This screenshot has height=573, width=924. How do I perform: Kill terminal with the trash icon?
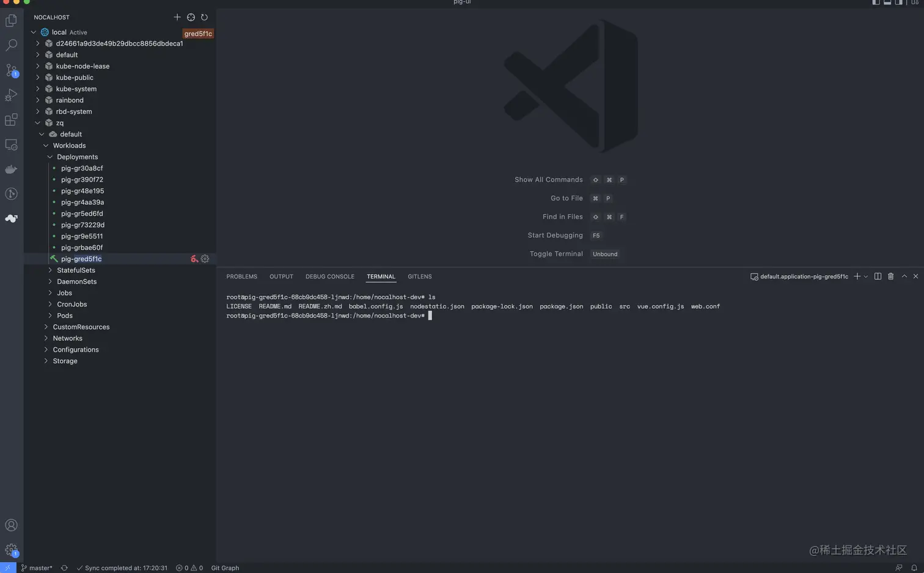coord(890,276)
